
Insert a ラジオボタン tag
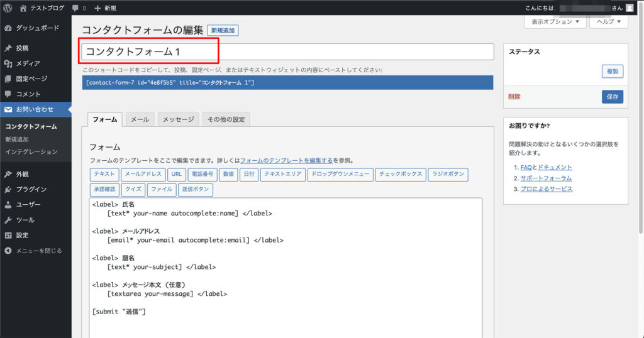pyautogui.click(x=448, y=174)
